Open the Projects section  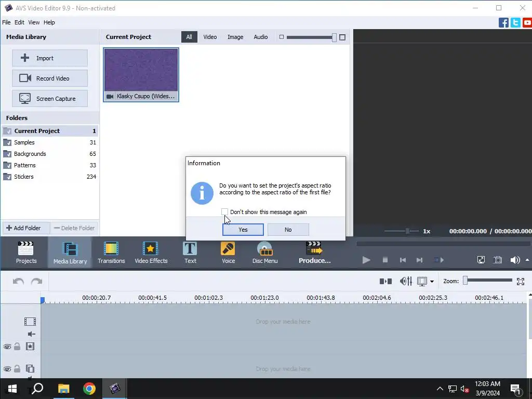[x=26, y=252]
